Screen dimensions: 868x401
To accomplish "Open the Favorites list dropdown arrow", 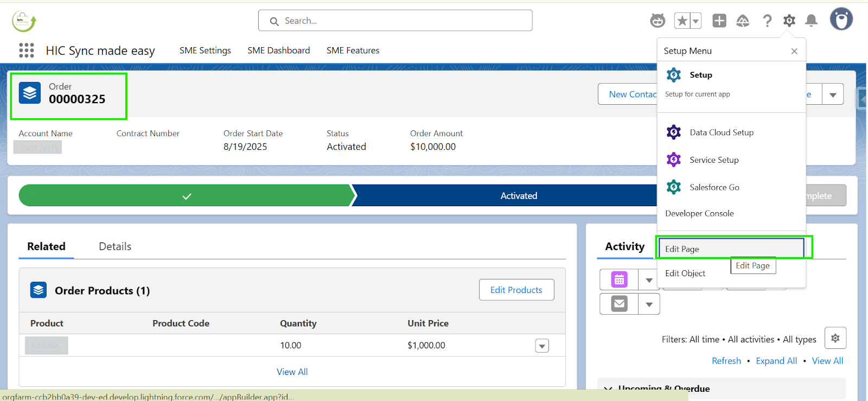I will (695, 21).
